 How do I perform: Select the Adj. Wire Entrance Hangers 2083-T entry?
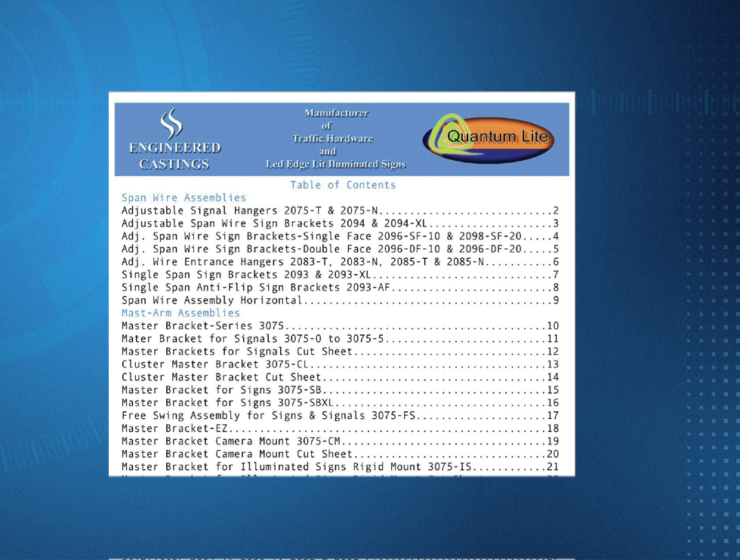(341, 262)
